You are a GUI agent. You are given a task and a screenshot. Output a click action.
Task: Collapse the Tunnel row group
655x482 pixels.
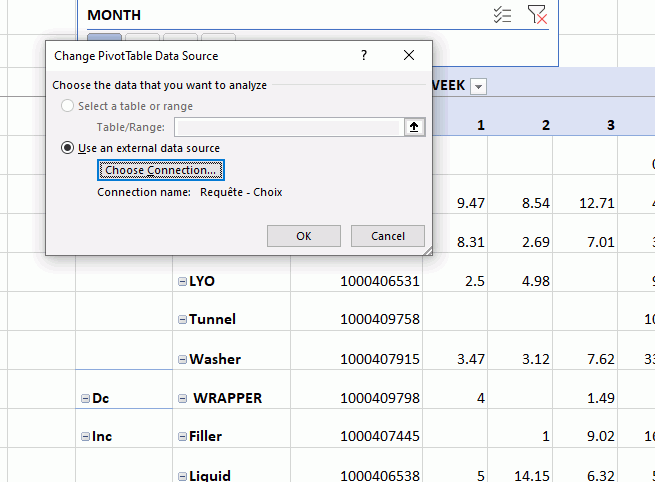182,320
